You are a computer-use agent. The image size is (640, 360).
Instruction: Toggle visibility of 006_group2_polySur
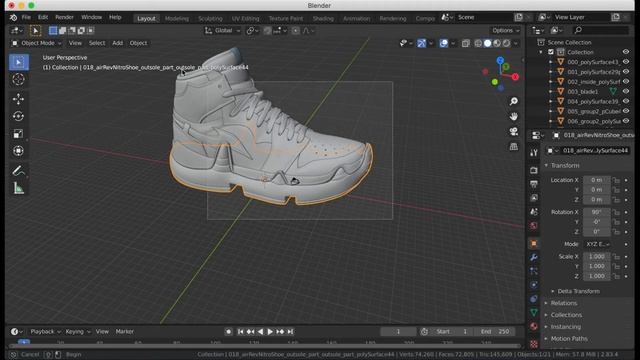pyautogui.click(x=626, y=121)
